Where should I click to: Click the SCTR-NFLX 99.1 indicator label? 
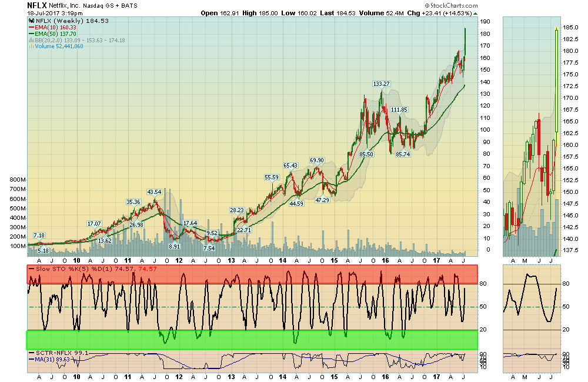[62, 353]
